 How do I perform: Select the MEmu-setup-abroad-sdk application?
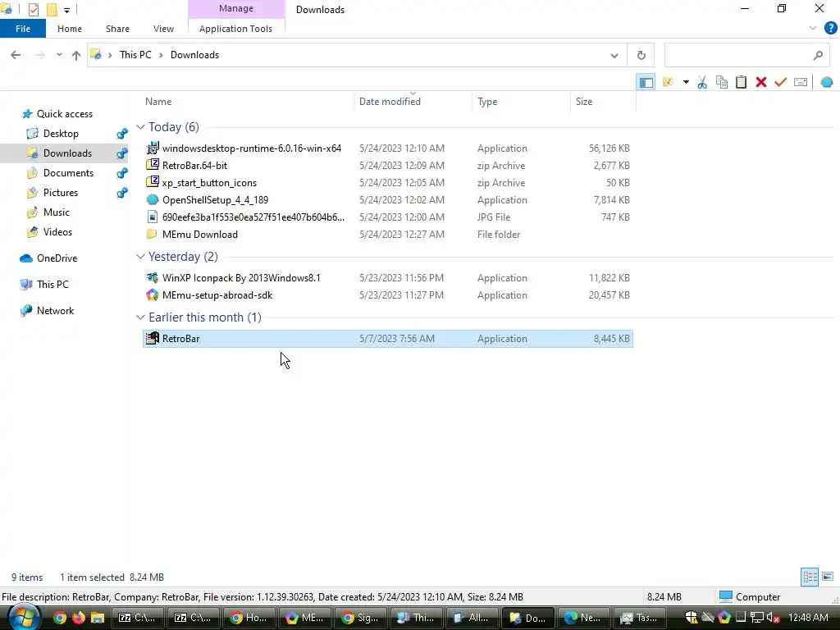(x=388, y=295)
